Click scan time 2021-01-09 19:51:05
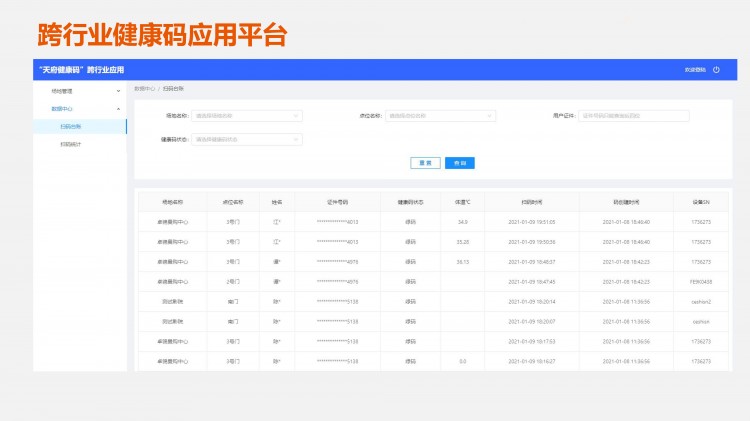750x421 pixels. (x=532, y=222)
